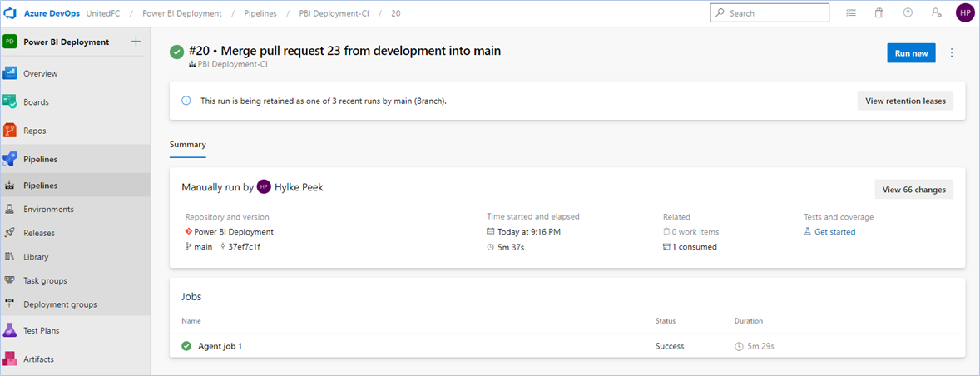Click the Task groups icon
Image resolution: width=980 pixels, height=376 pixels.
point(9,280)
